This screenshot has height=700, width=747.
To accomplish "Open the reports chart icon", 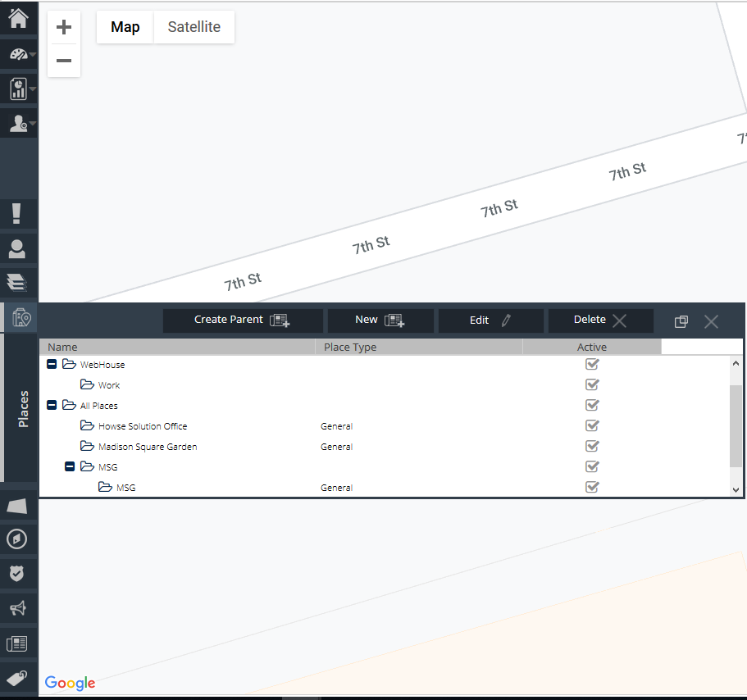I will coord(19,89).
